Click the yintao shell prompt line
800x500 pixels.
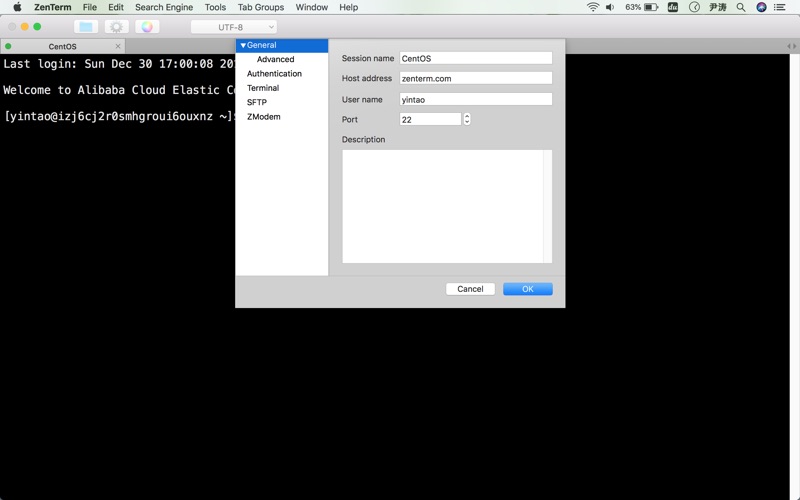coord(119,116)
